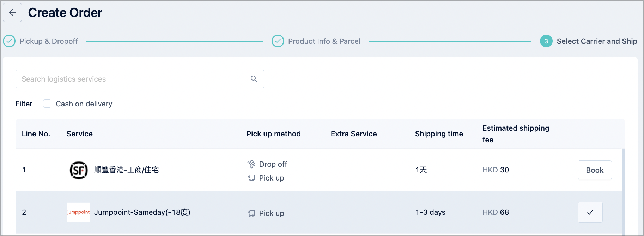Click the search magnifier icon
Viewport: 644px width, 236px height.
coord(254,79)
